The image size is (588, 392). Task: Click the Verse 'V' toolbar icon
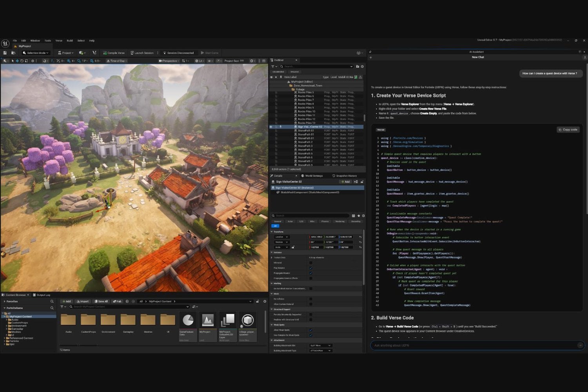click(x=94, y=53)
